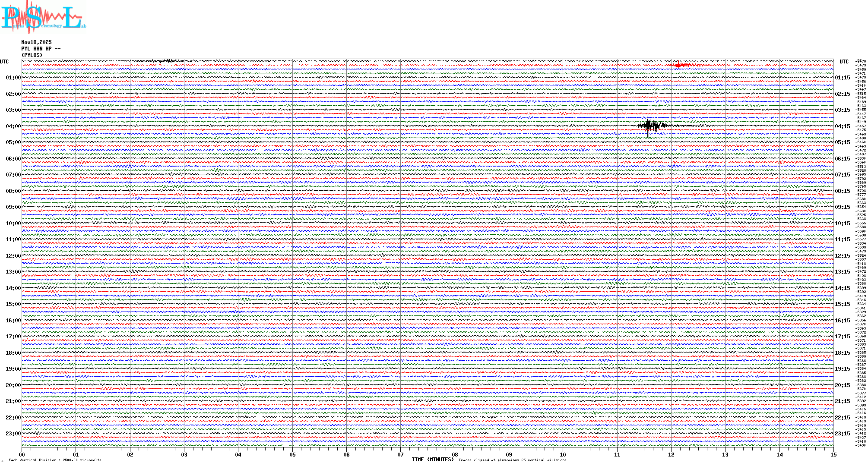Click the left UTC axis label
The image size is (868, 466).
click(4, 62)
